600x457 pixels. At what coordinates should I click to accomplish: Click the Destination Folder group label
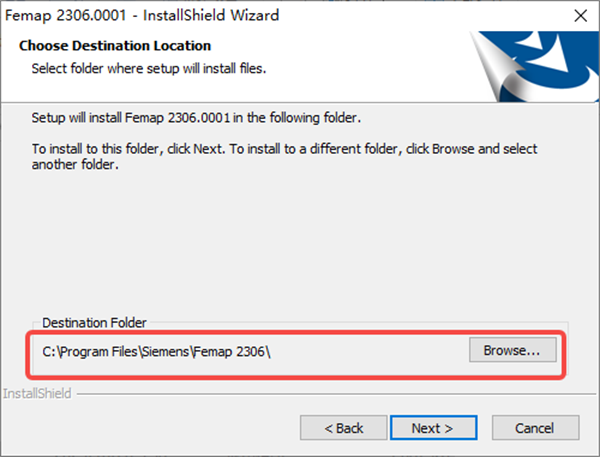(x=94, y=323)
